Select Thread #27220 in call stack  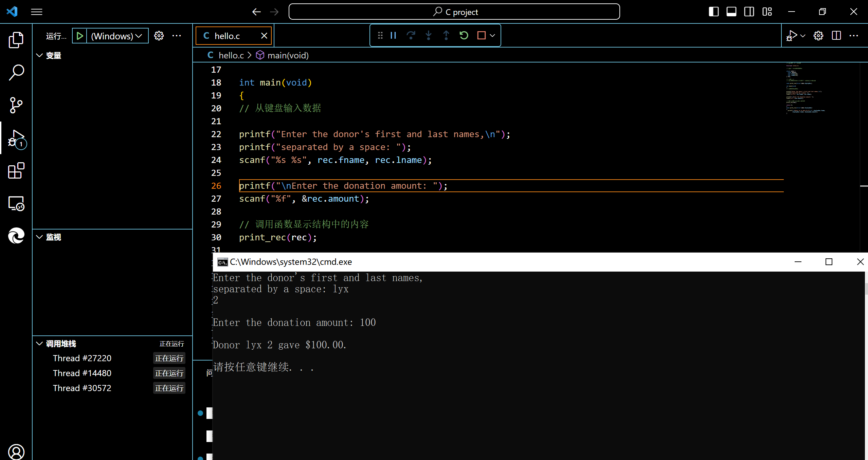tap(82, 358)
